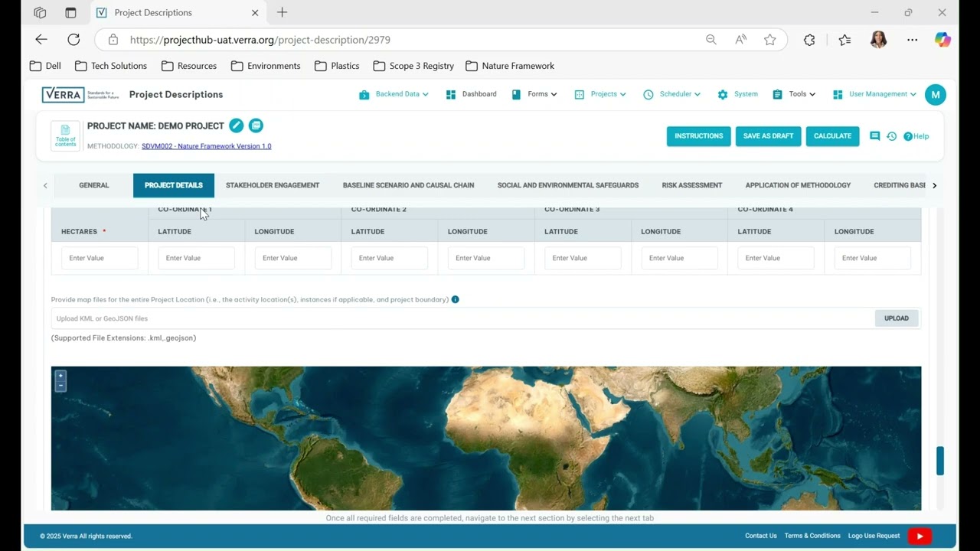The height and width of the screenshot is (551, 980).
Task: Open Tech Solutions bookmarks folder
Action: tap(111, 66)
